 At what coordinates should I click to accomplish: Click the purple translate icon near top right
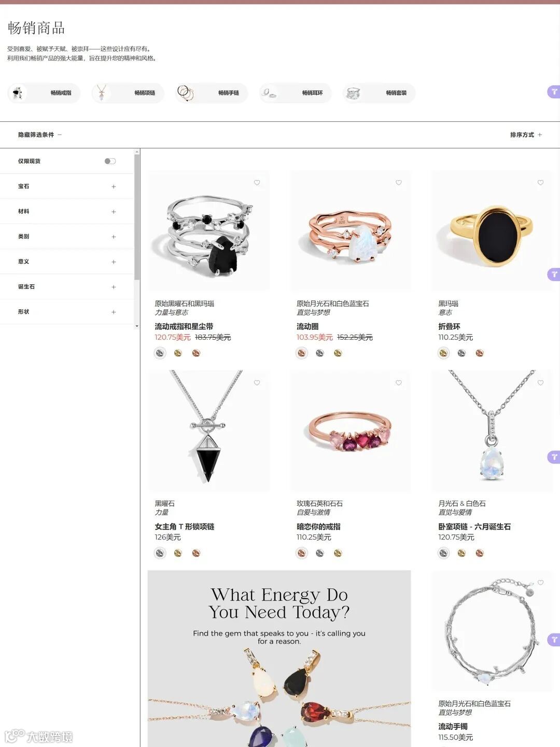[x=554, y=92]
